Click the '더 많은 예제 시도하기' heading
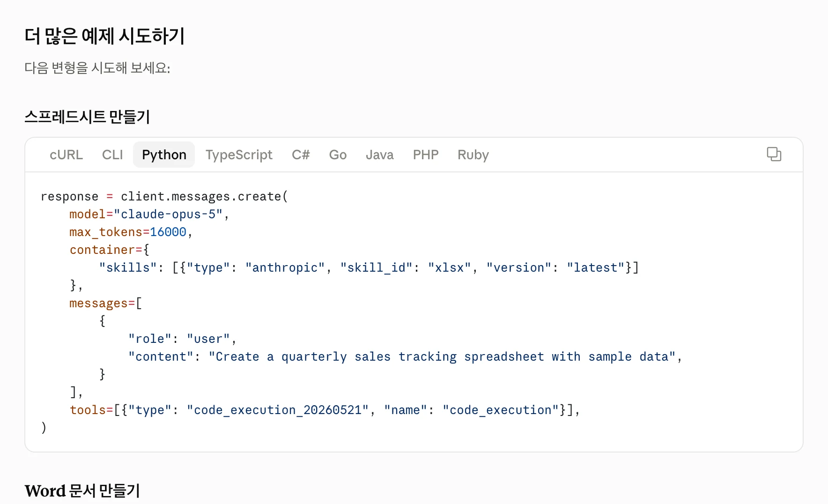 coord(104,36)
